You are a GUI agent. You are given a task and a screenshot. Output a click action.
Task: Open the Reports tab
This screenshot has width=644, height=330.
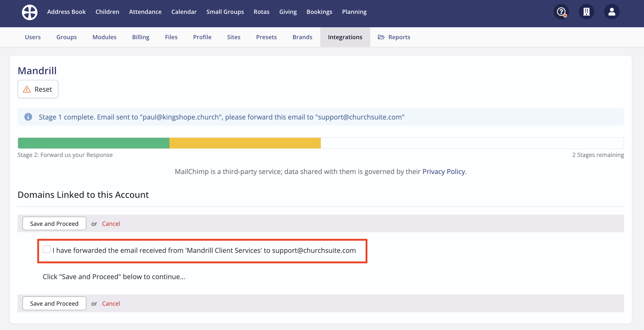[x=394, y=37]
